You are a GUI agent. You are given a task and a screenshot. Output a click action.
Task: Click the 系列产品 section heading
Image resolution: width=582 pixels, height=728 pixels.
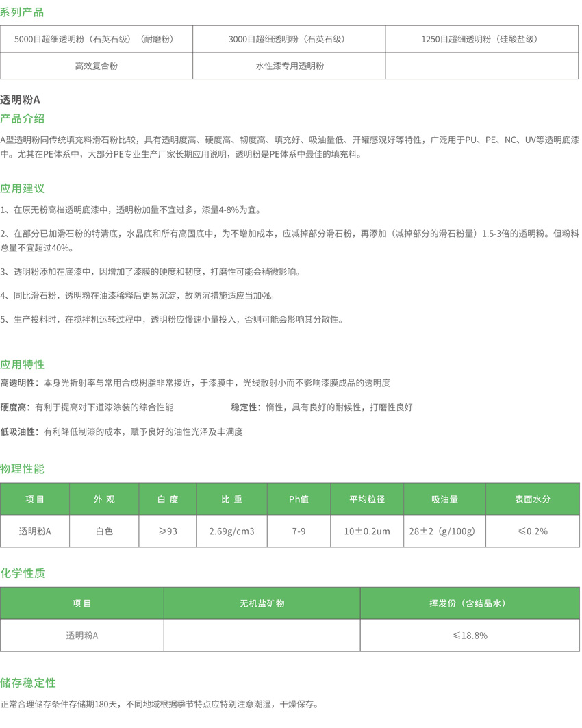[x=22, y=12]
